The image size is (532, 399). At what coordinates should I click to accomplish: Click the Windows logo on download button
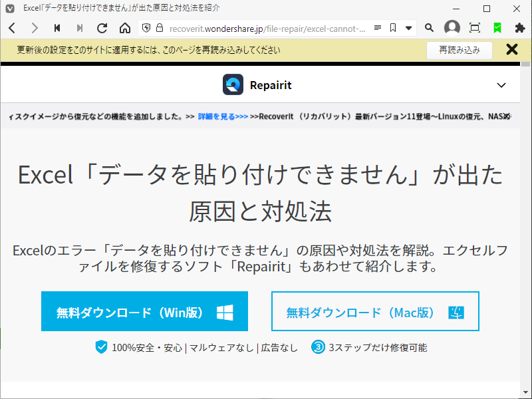tap(225, 313)
